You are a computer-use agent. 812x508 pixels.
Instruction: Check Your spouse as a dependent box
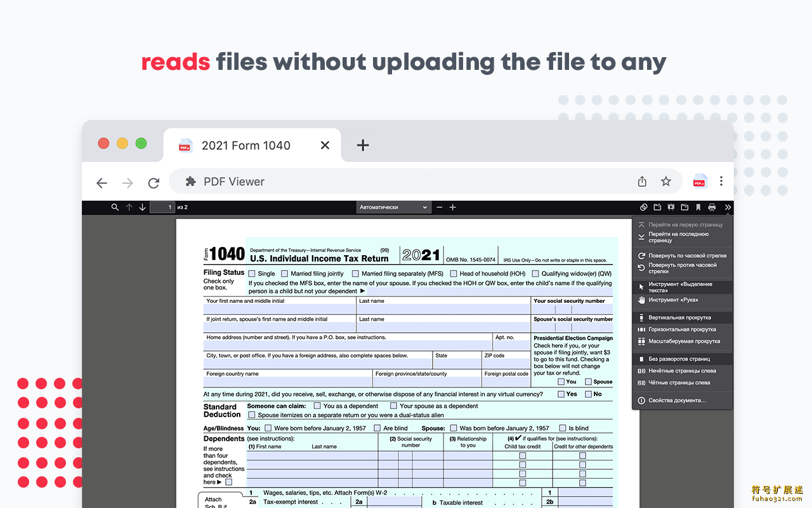coord(393,406)
